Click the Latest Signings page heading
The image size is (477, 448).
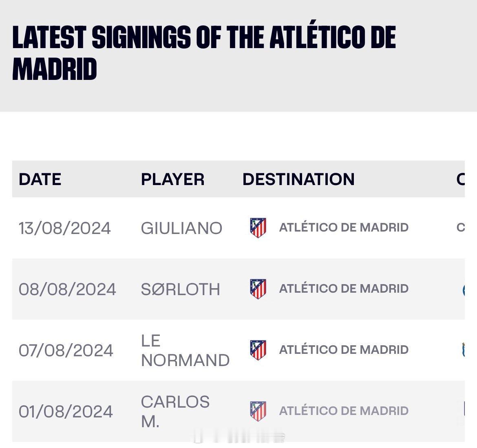(204, 53)
